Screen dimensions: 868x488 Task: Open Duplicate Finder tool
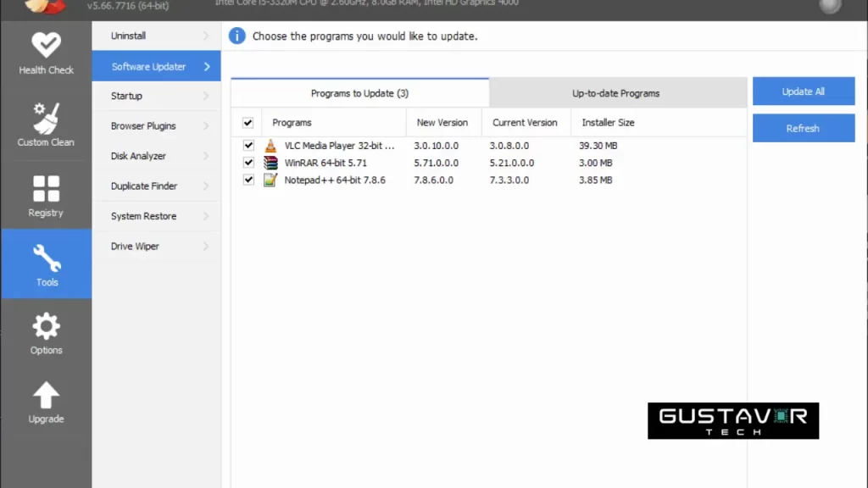click(156, 186)
